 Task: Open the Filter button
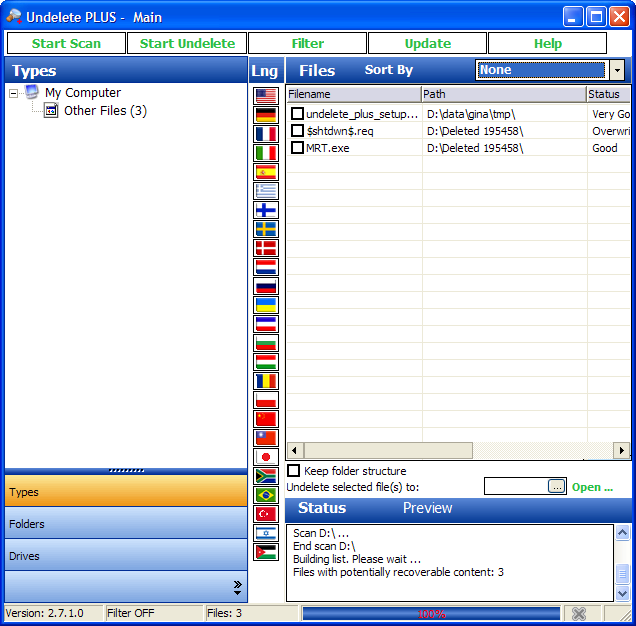[x=307, y=43]
